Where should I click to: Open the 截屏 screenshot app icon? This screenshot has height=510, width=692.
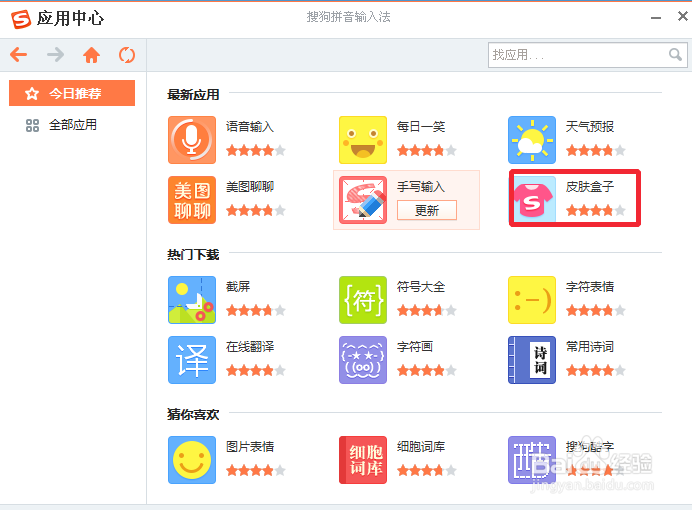(192, 300)
